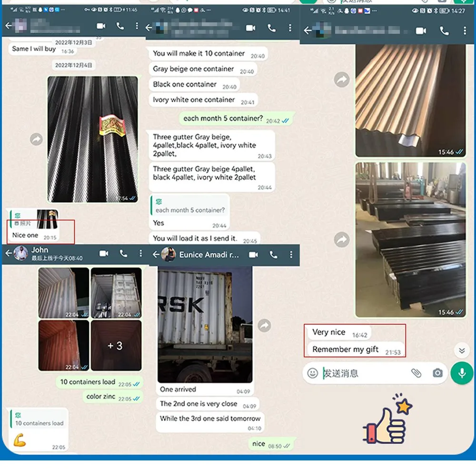Open the camera from the message bar

[437, 373]
